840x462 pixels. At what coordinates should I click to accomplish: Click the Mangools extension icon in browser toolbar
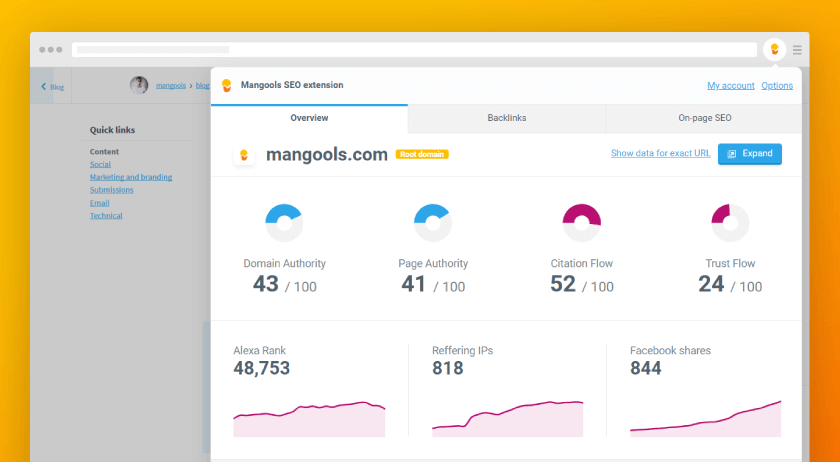[x=773, y=49]
